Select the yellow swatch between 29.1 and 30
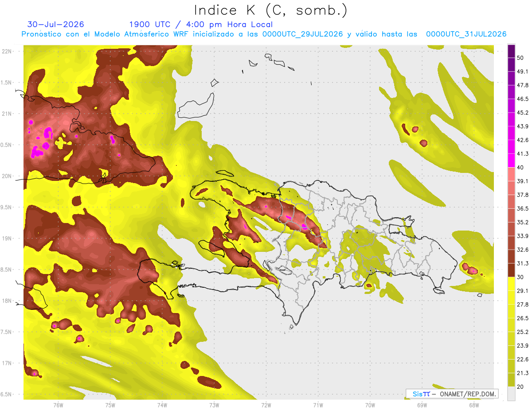Viewport: 532px width, 411px height. pos(512,284)
